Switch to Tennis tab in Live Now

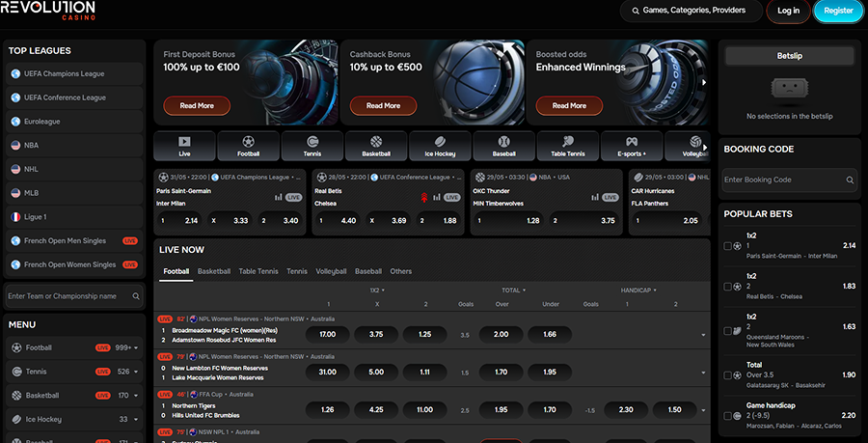[297, 271]
